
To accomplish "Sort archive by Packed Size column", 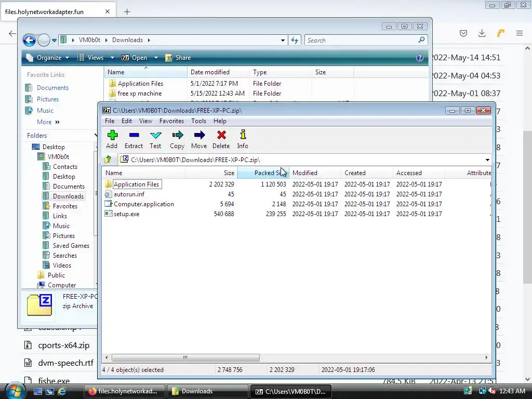I will click(x=263, y=172).
